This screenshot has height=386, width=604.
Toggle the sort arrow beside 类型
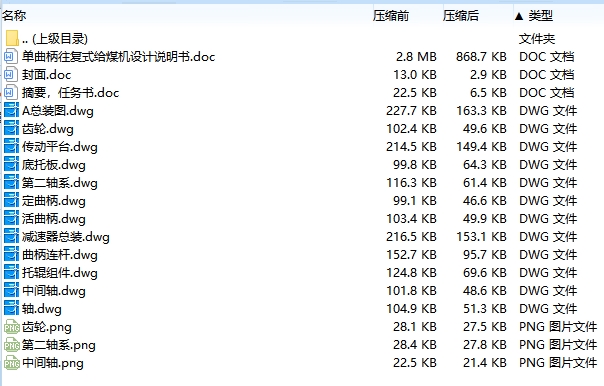click(x=519, y=16)
